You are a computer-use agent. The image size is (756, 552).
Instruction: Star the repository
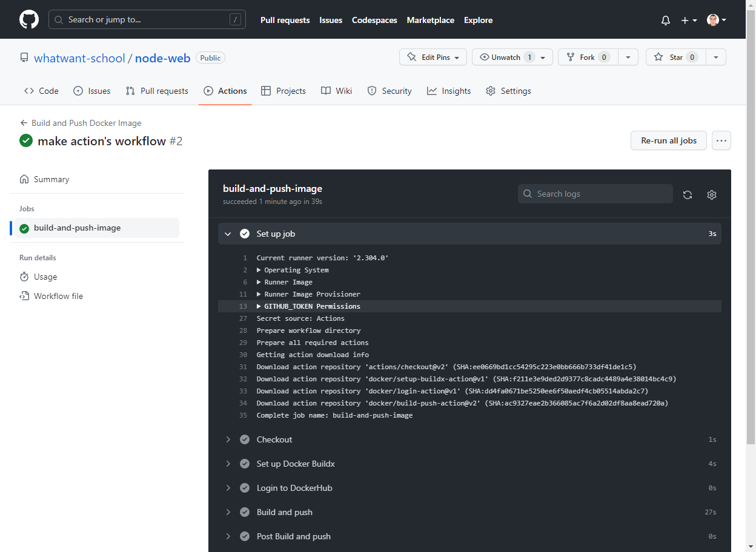click(675, 57)
